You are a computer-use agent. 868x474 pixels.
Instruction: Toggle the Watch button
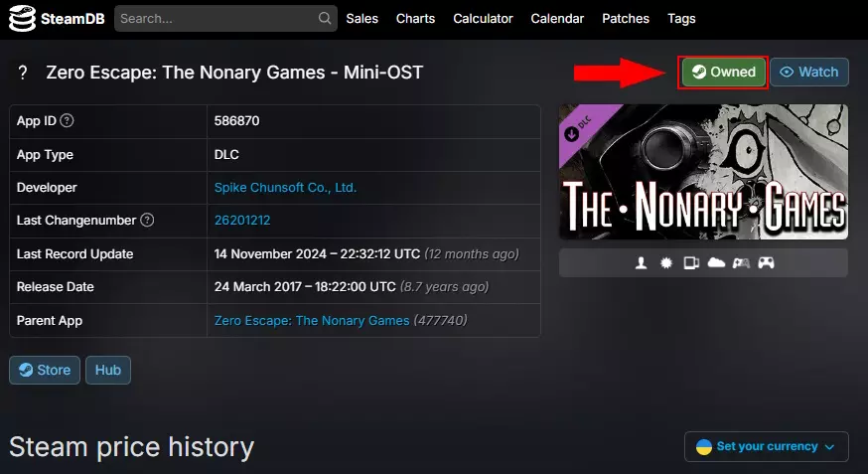[808, 72]
